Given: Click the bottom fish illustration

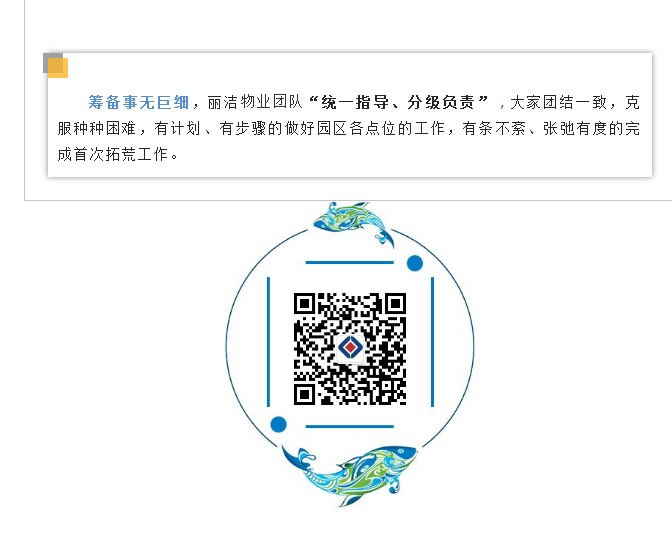Looking at the screenshot, I should coord(349,476).
